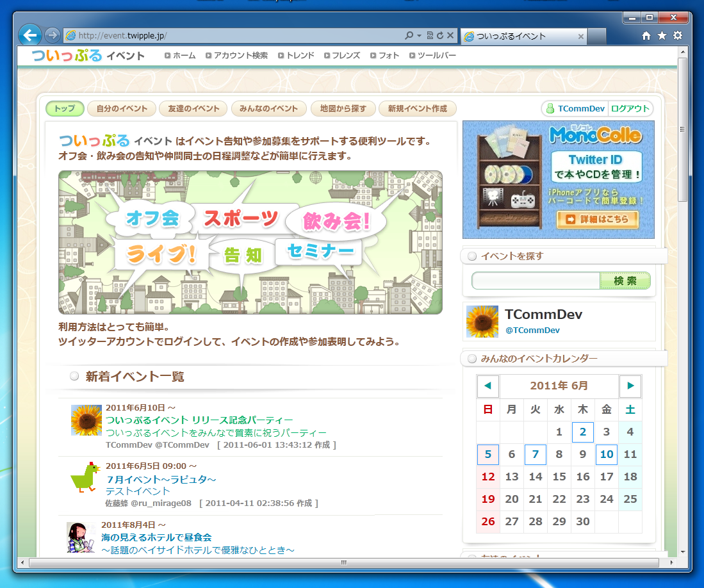Image resolution: width=704 pixels, height=588 pixels.
Task: Click the event search text field
Action: 536,281
